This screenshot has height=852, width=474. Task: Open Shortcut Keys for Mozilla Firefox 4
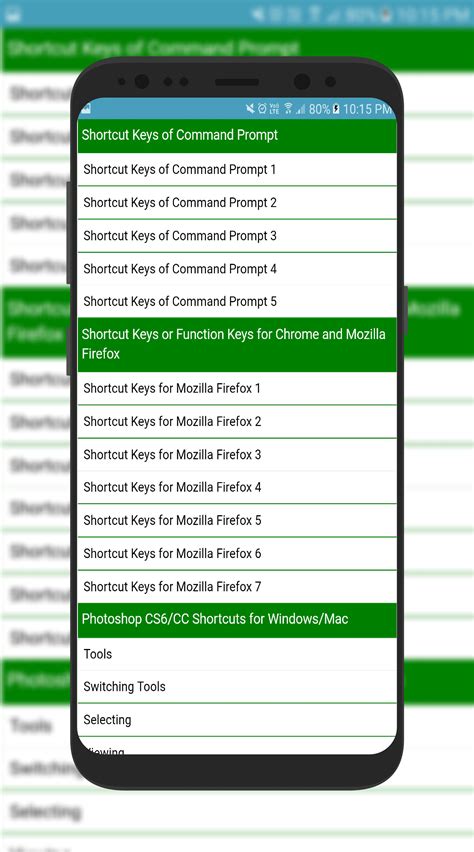(x=237, y=487)
